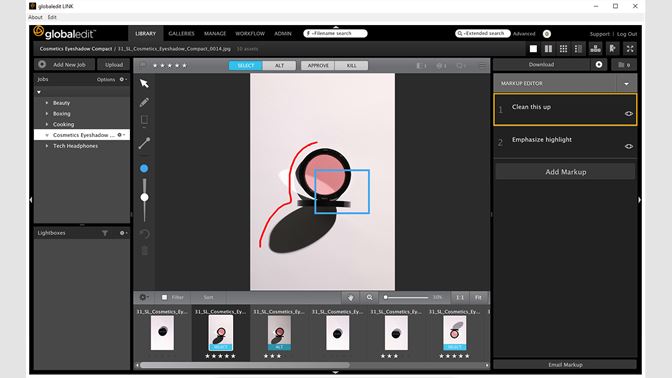672x378 pixels.
Task: Filter the Lightboxes panel with funnel icon
Action: pos(105,233)
